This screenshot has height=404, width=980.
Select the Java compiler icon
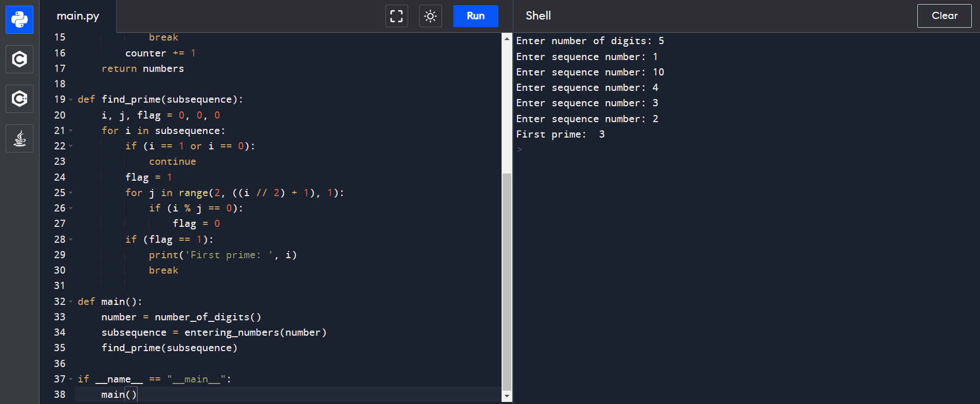pyautogui.click(x=20, y=138)
